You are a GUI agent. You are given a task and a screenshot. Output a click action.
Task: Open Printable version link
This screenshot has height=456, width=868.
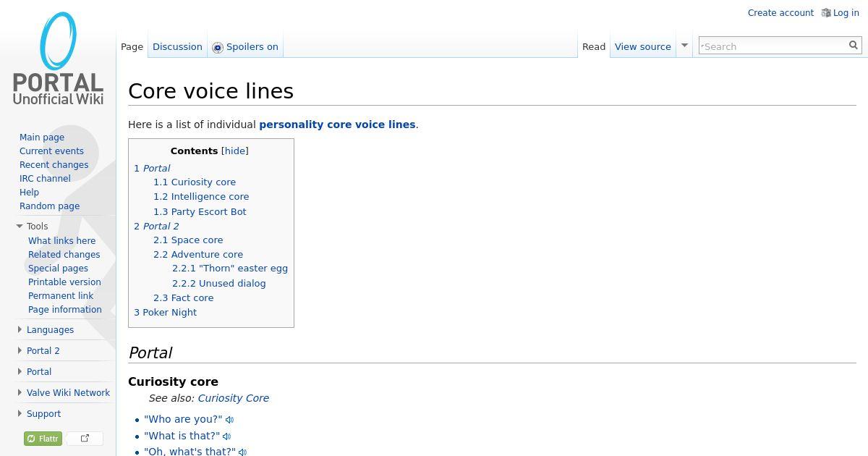tap(64, 282)
